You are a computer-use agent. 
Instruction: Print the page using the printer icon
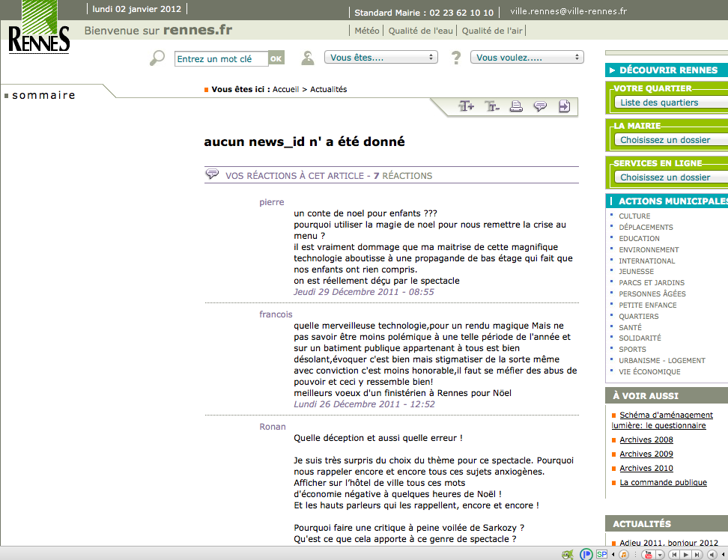tap(516, 106)
